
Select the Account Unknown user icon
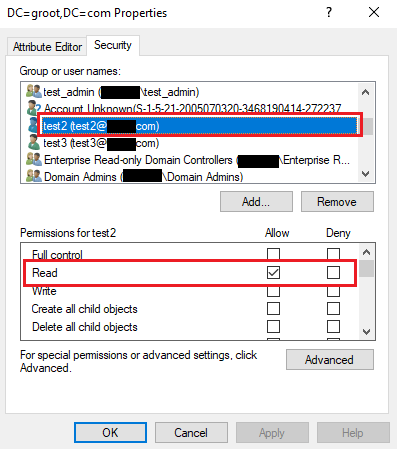(34, 107)
